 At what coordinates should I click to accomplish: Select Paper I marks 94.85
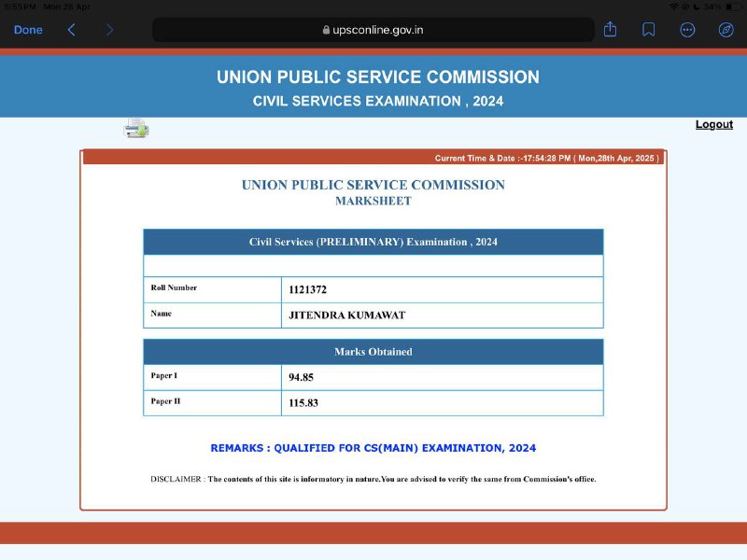pyautogui.click(x=301, y=377)
